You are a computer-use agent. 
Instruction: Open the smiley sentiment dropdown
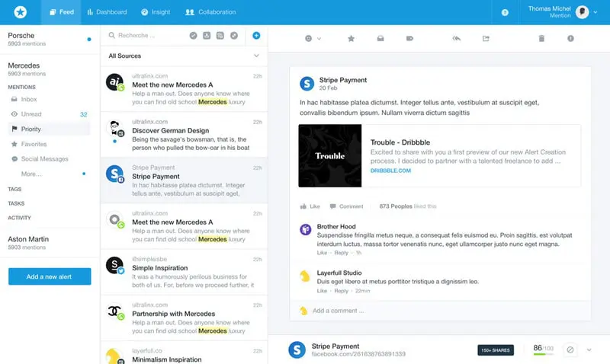[313, 38]
